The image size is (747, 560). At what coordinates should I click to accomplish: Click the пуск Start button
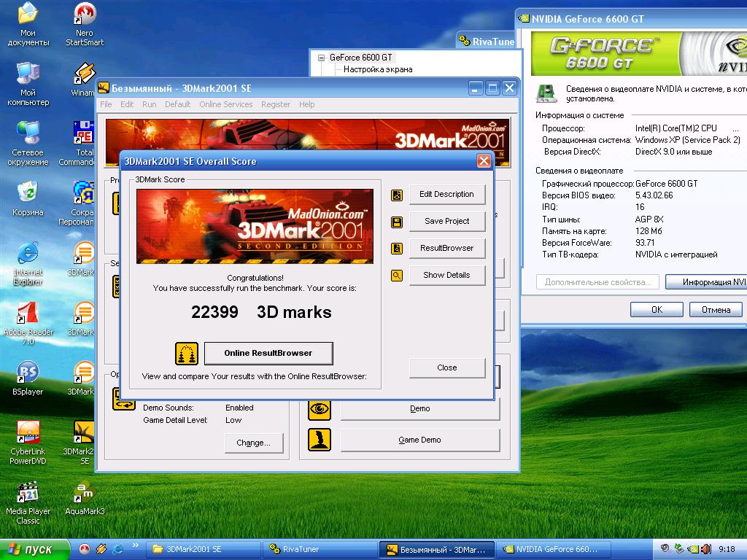tap(34, 550)
